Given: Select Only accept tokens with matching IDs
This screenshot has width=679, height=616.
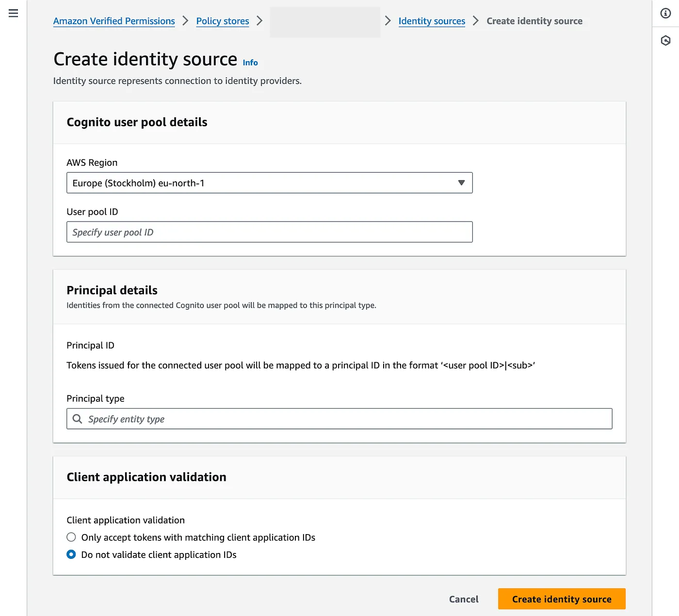Looking at the screenshot, I should (71, 537).
